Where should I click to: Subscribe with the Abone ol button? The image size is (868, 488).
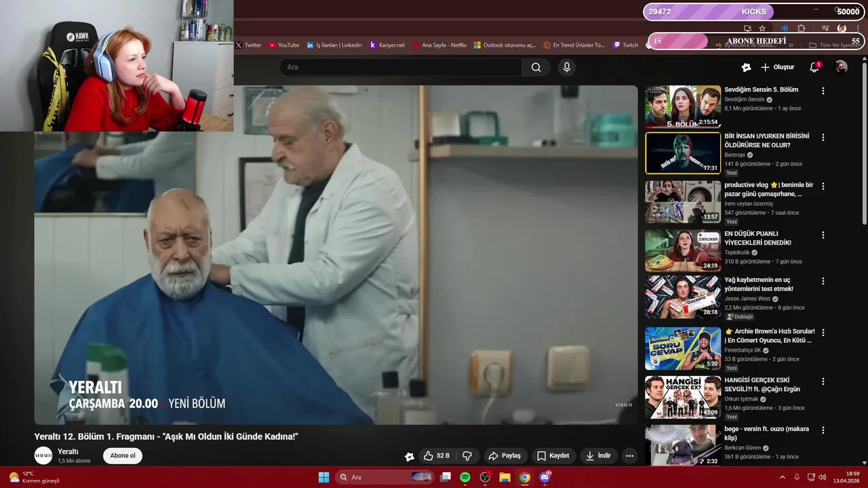click(123, 455)
